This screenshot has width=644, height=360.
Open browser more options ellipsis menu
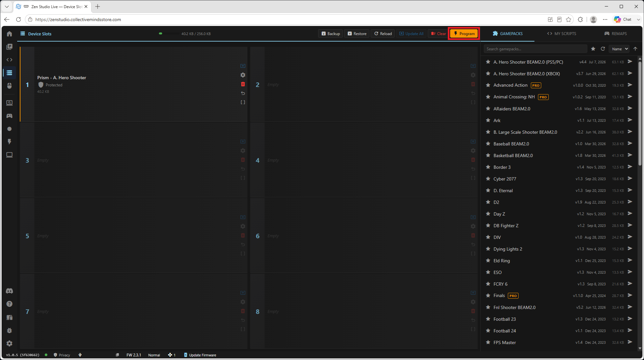[x=605, y=19]
